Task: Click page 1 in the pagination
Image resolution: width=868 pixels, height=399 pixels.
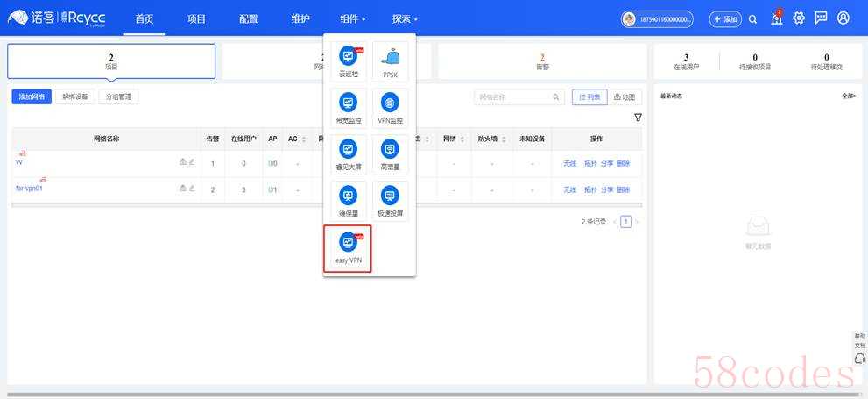Action: 625,222
